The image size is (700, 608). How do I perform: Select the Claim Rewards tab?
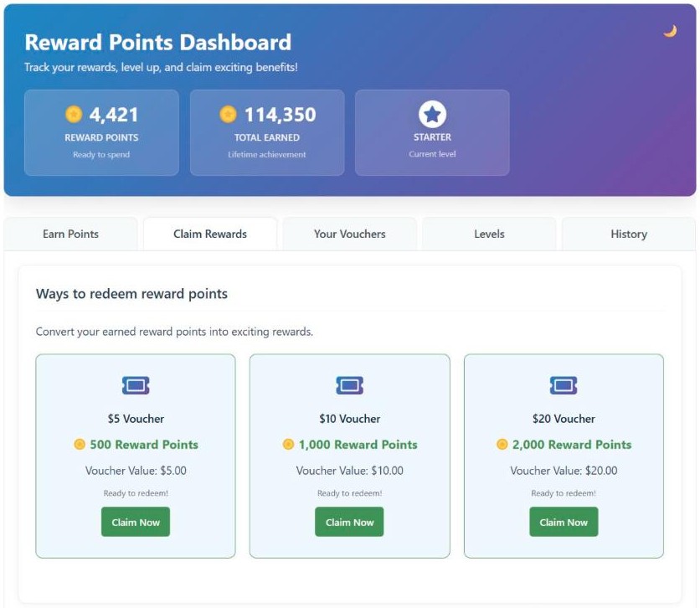point(210,234)
